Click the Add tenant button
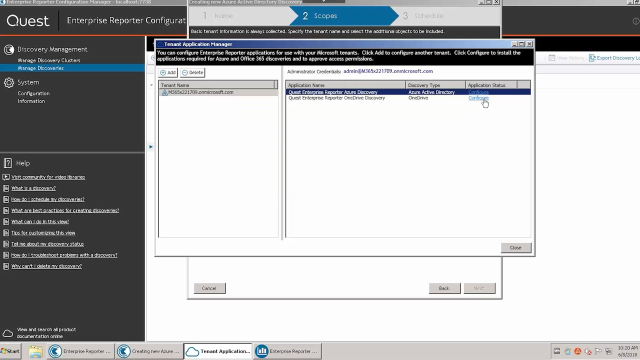The height and width of the screenshot is (360, 640). 168,73
